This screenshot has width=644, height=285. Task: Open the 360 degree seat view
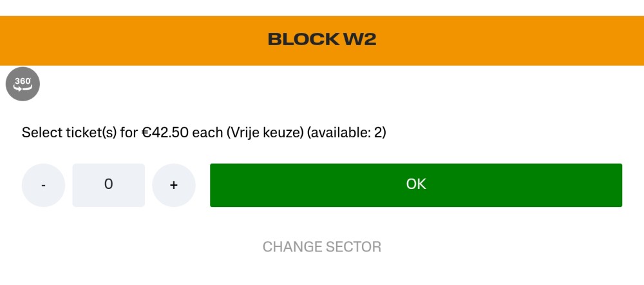tap(23, 84)
